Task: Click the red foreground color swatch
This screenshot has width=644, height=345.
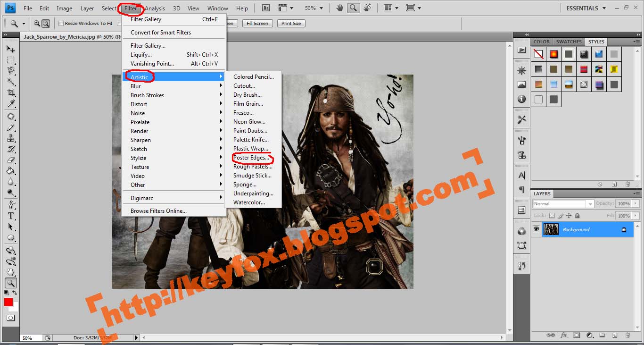Action: pyautogui.click(x=8, y=302)
